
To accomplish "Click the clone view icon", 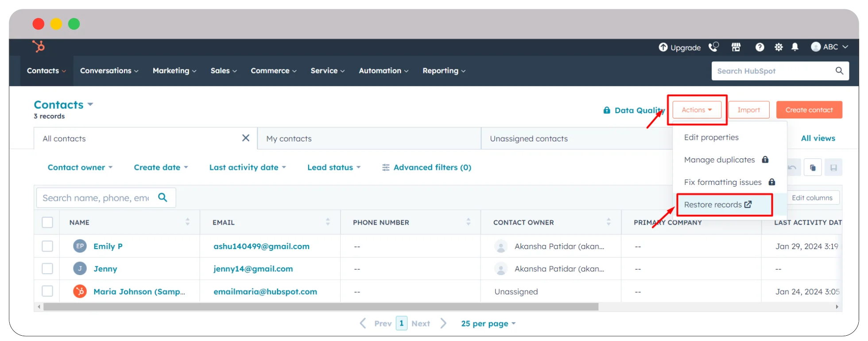I will [x=813, y=168].
